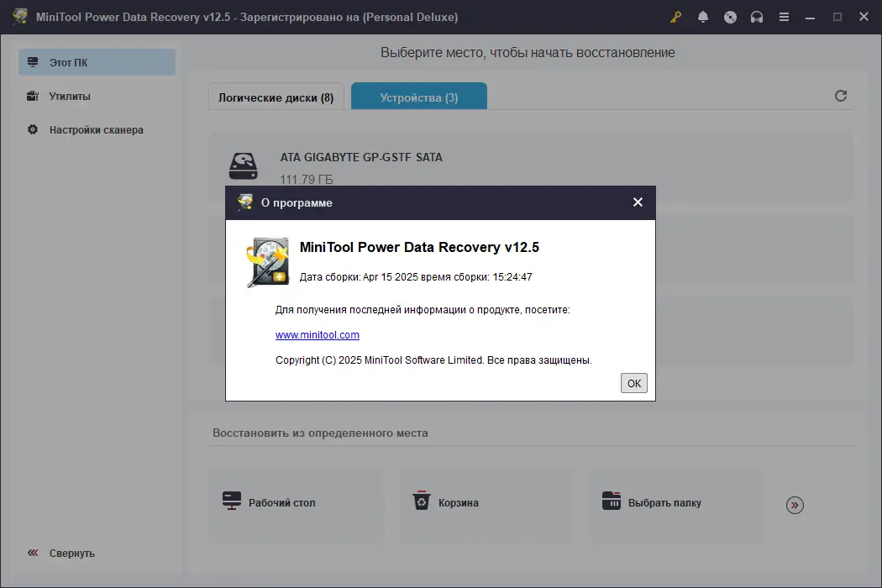Switch to "Логические диски (8)" tab
The height and width of the screenshot is (588, 882).
click(276, 97)
